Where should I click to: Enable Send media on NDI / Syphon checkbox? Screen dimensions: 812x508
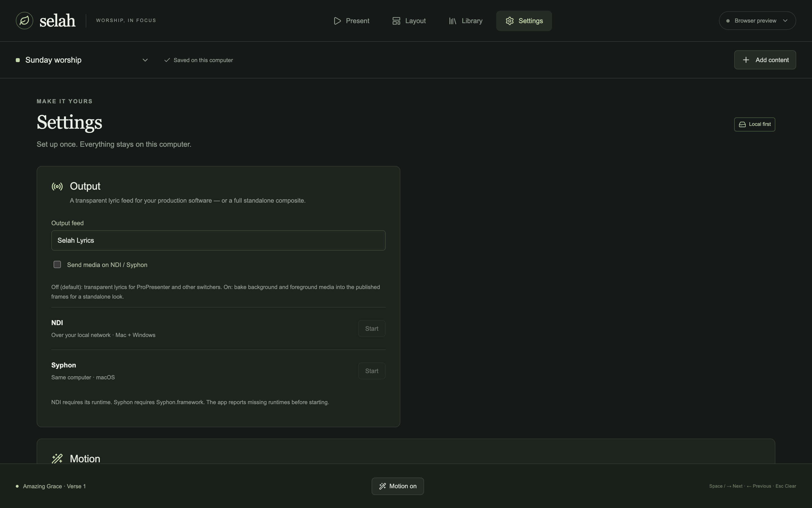click(58, 265)
